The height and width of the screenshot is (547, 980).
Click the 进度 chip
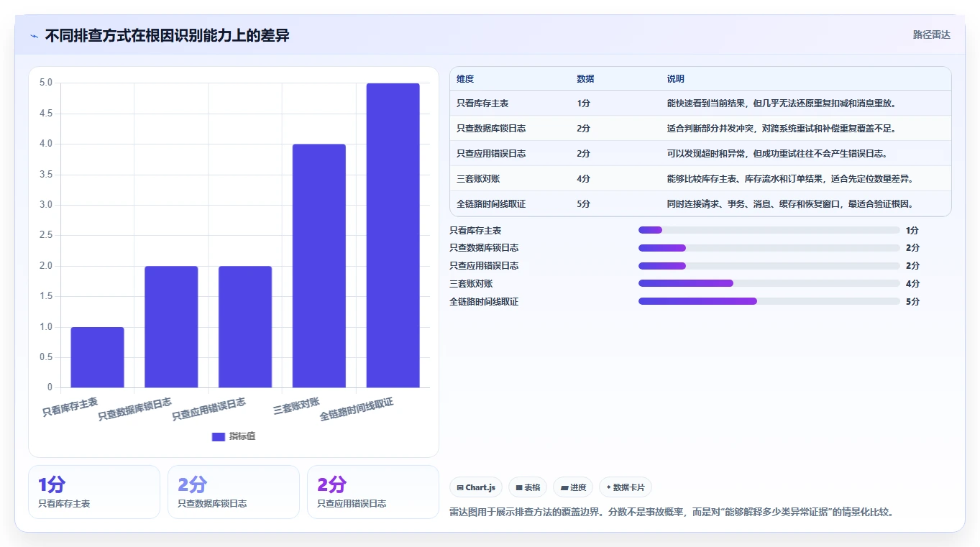[573, 487]
